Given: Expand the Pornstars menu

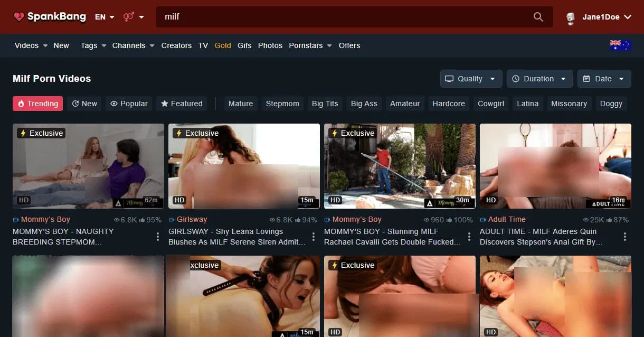Looking at the screenshot, I should (x=310, y=45).
